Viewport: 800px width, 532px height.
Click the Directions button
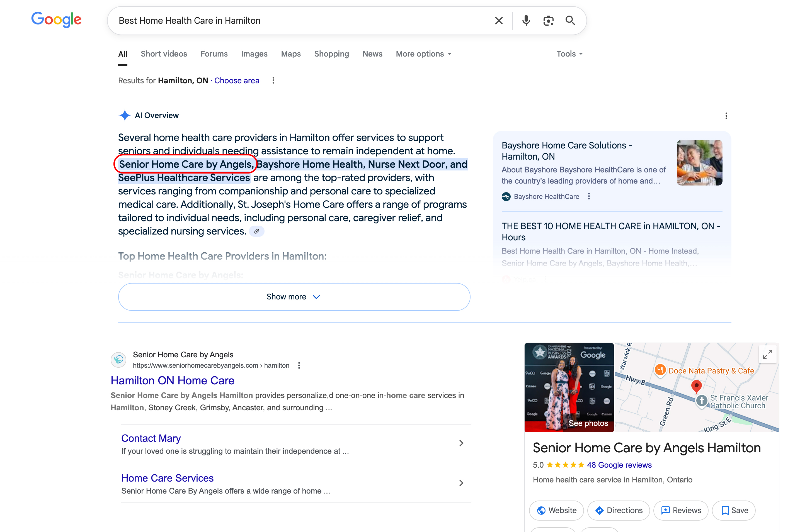(x=618, y=510)
